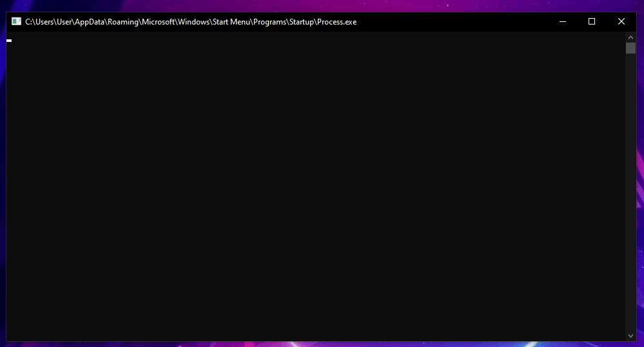Image resolution: width=644 pixels, height=347 pixels.
Task: Click the vertical scrollbar thumb
Action: pos(630,48)
